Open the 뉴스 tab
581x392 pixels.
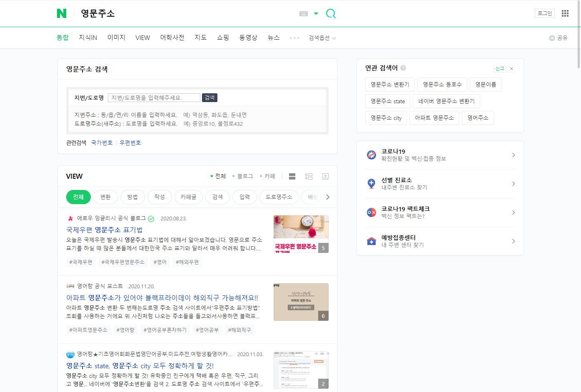click(x=274, y=37)
